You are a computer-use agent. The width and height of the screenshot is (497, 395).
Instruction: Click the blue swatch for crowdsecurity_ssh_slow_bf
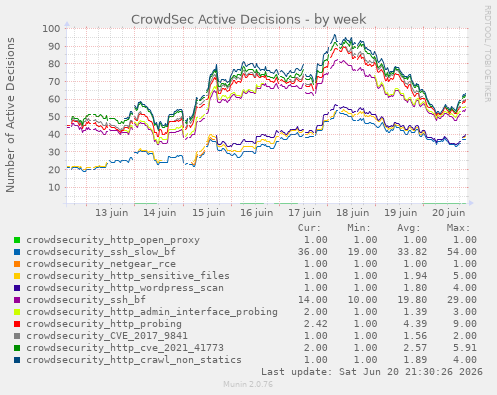(x=17, y=252)
